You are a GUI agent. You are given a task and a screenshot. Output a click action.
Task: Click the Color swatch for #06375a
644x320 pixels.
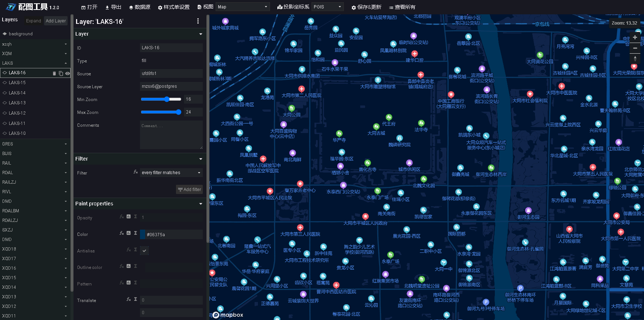143,234
